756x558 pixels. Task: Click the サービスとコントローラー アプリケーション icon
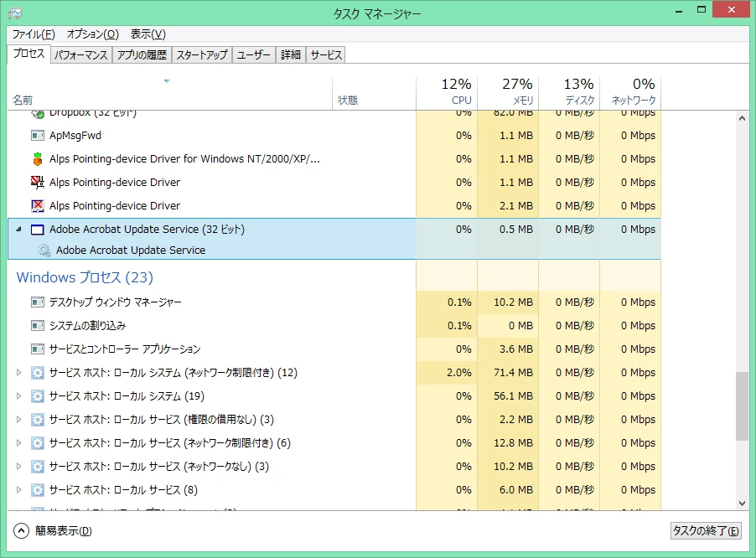(38, 349)
